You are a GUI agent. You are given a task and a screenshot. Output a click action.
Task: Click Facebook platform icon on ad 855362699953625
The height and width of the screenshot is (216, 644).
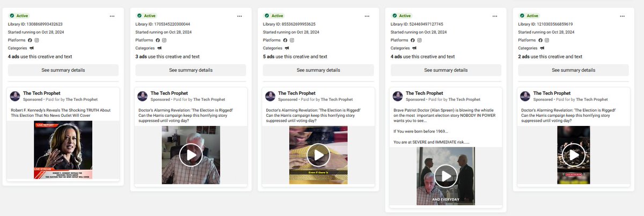pos(286,40)
